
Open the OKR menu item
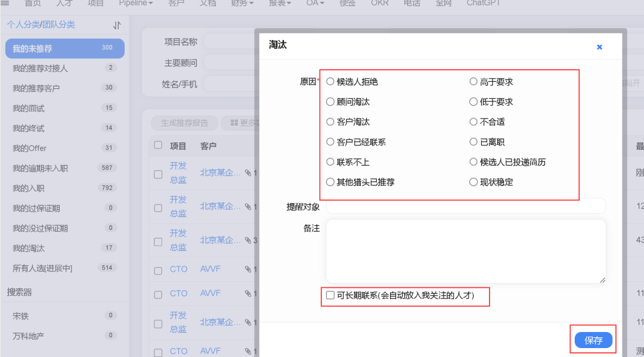click(379, 4)
